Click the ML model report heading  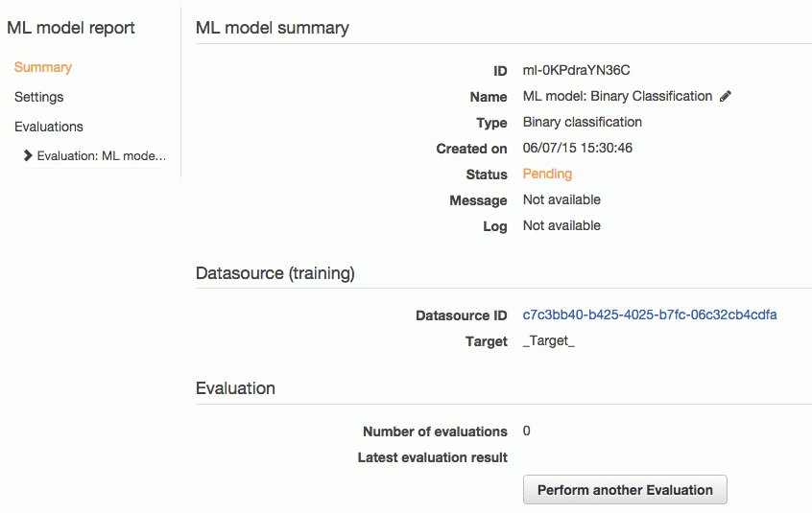[x=71, y=28]
